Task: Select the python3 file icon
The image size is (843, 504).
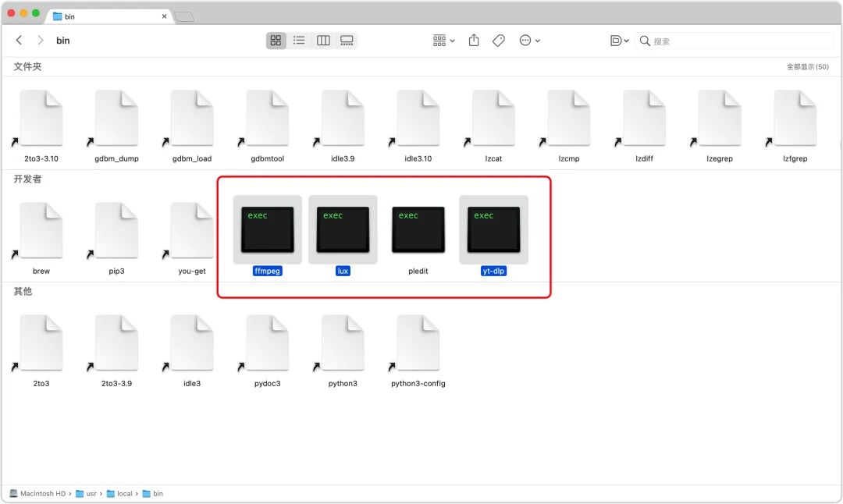Action: 343,343
